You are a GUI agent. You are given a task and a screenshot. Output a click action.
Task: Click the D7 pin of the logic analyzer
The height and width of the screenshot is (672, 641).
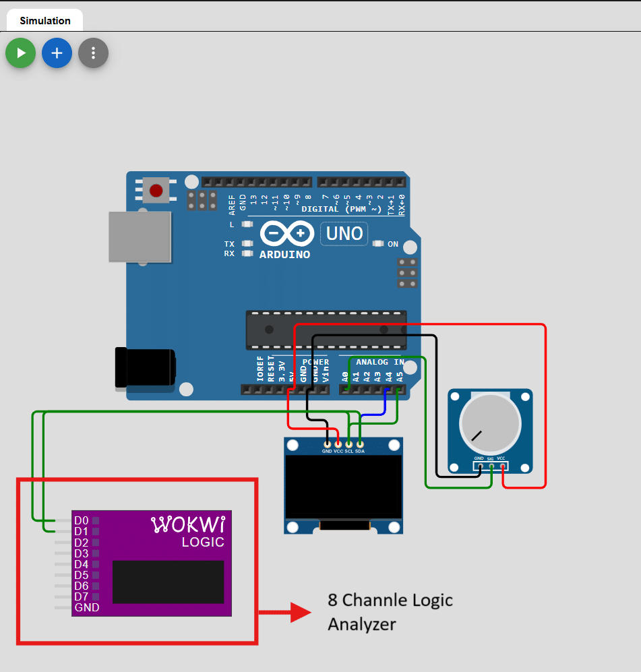click(63, 597)
